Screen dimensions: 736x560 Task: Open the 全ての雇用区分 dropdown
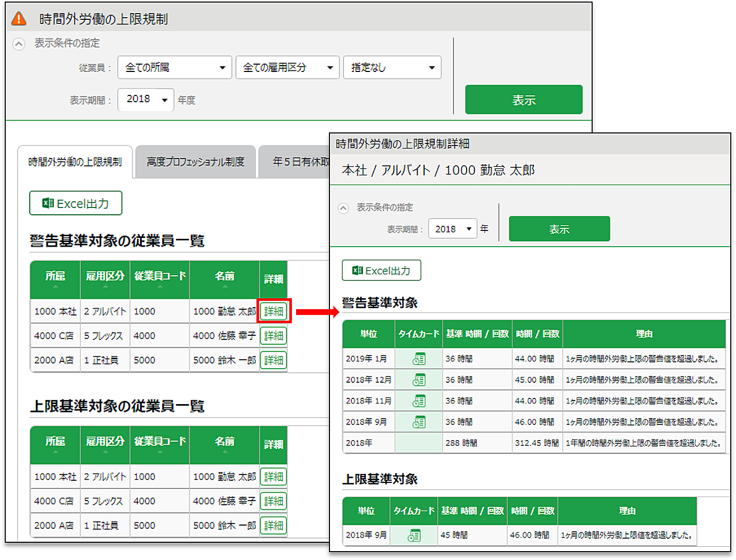(x=288, y=67)
